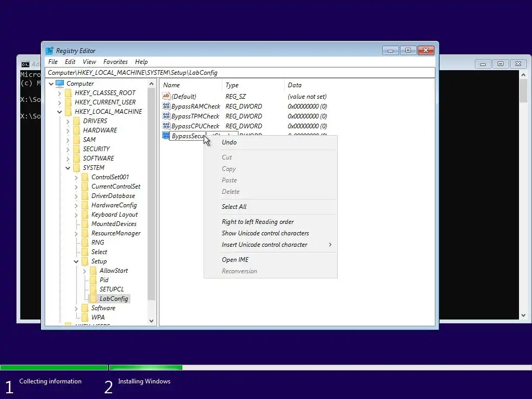The height and width of the screenshot is (399, 532).
Task: Expand the HKEY_CLASSES_ROOT node
Action: pyautogui.click(x=59, y=93)
